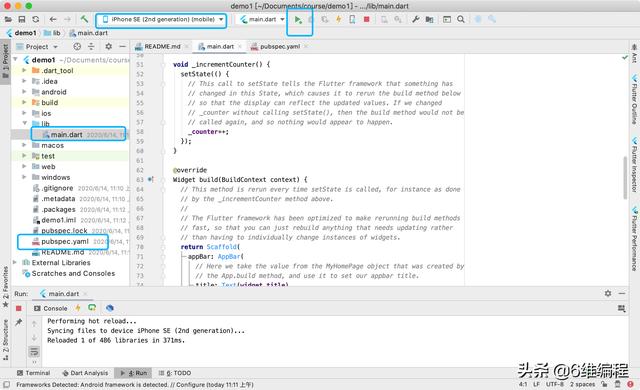Viewport: 640px width, 390px height.
Task: Click the red Stop icon in main toolbar
Action: pyautogui.click(x=367, y=19)
